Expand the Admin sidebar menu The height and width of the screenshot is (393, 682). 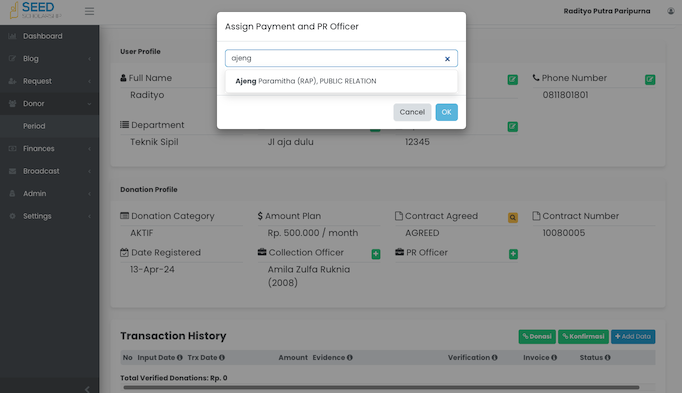pos(50,193)
